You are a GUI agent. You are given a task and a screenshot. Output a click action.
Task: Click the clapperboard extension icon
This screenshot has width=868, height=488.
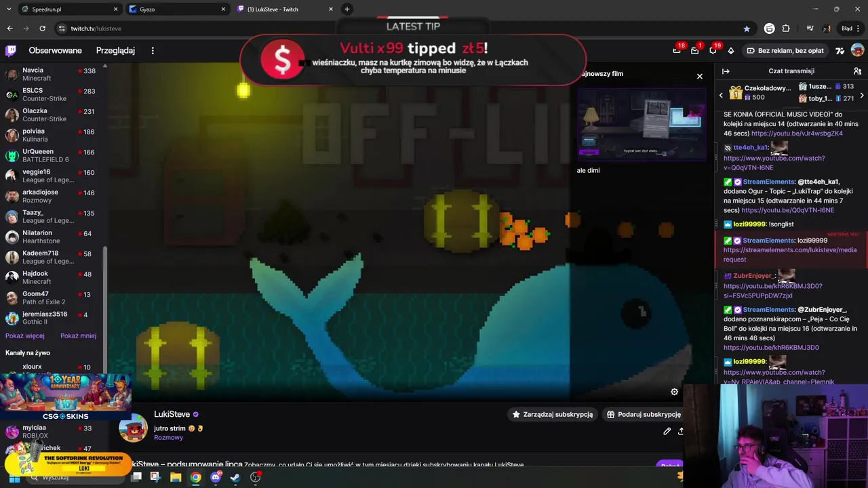coord(769,28)
